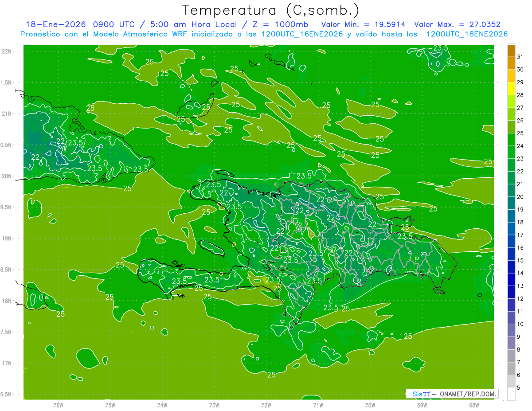Click the initialization time '1200UTC_16ENE2026'
Viewport: 532px width, 411px height.
coord(302,34)
